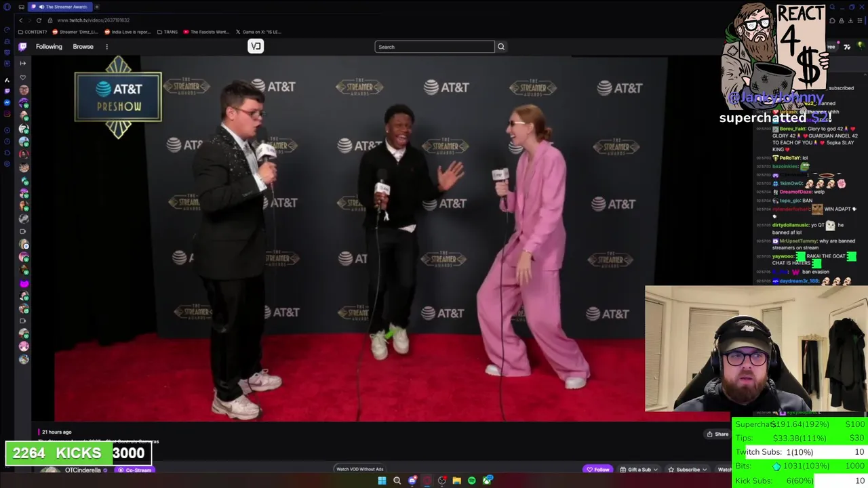Open the India Love is repor... bookmark
Image resolution: width=868 pixels, height=488 pixels.
[x=127, y=32]
